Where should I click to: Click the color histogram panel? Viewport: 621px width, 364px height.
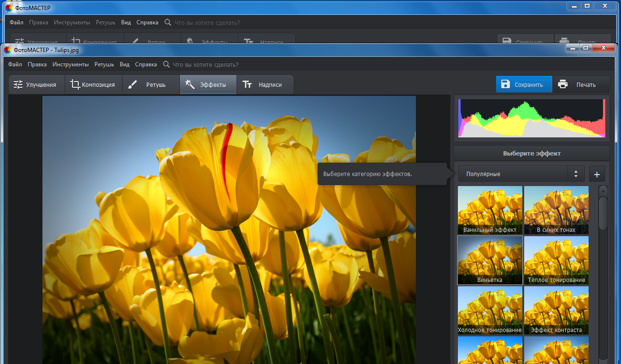[532, 118]
